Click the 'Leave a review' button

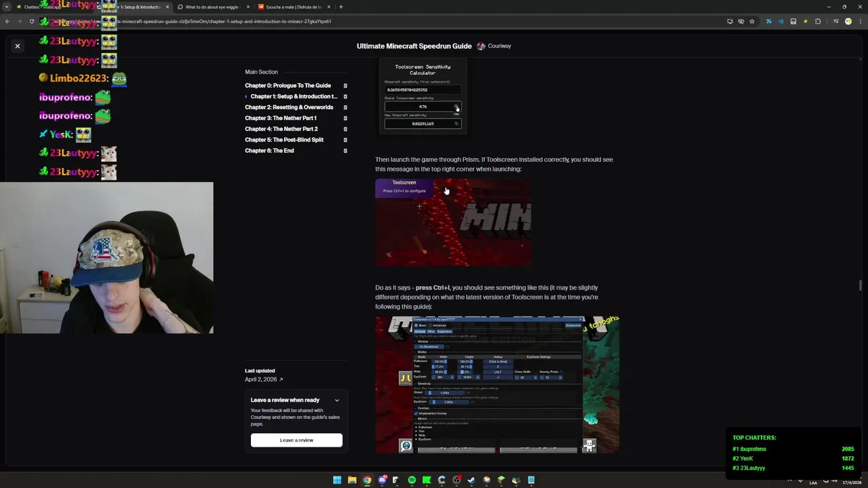[x=296, y=440]
